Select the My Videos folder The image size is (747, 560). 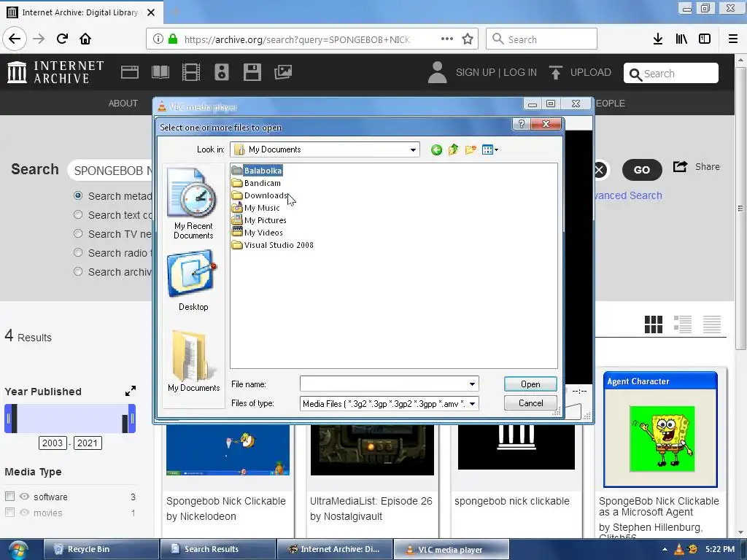coord(258,233)
